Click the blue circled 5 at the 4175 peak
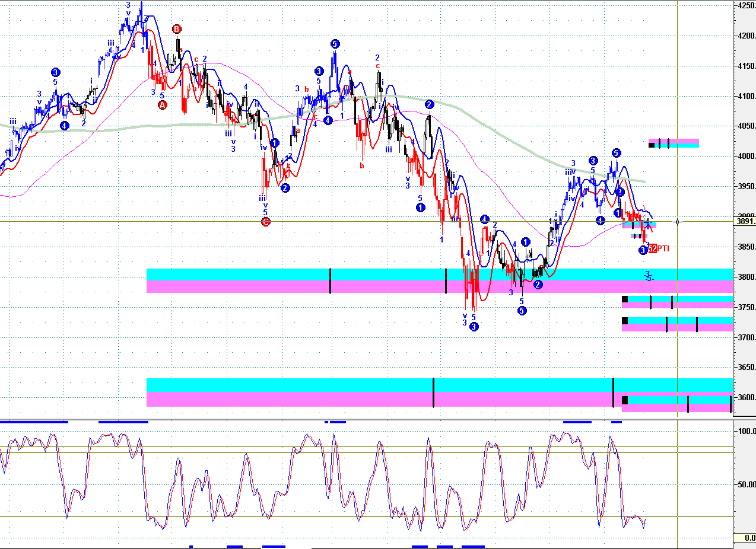Viewport: 756px width, 549px height. click(335, 44)
